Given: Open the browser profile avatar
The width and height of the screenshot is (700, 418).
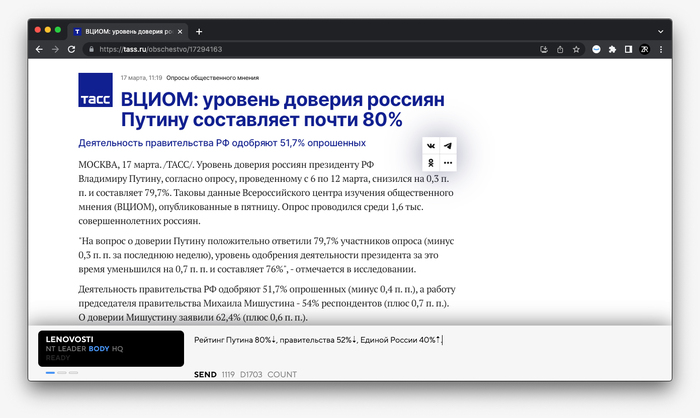Looking at the screenshot, I should 644,50.
